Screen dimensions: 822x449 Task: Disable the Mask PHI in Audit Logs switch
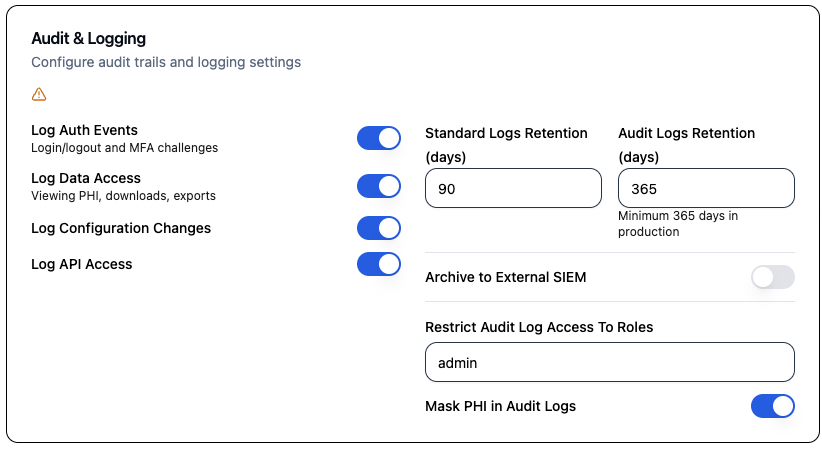coord(772,406)
